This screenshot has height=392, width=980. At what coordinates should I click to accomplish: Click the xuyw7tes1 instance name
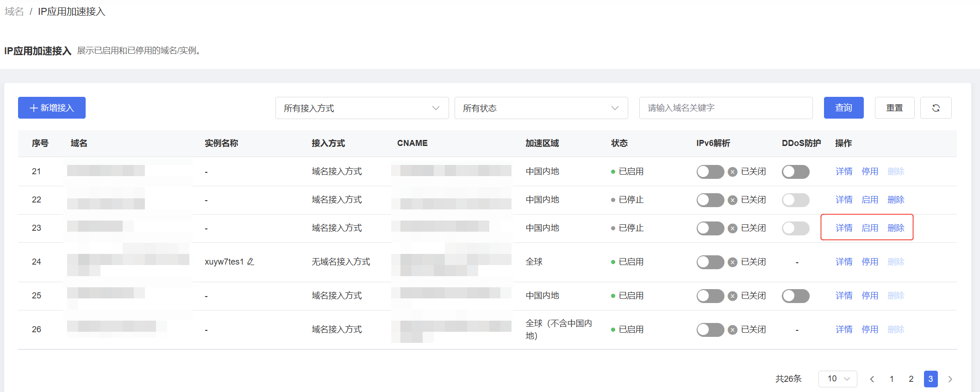pos(225,262)
